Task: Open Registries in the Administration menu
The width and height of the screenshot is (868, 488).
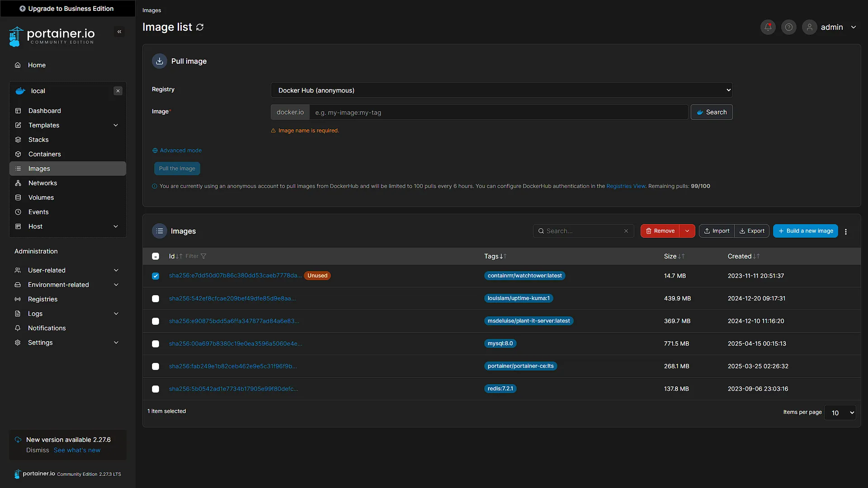Action: pyautogui.click(x=68, y=299)
